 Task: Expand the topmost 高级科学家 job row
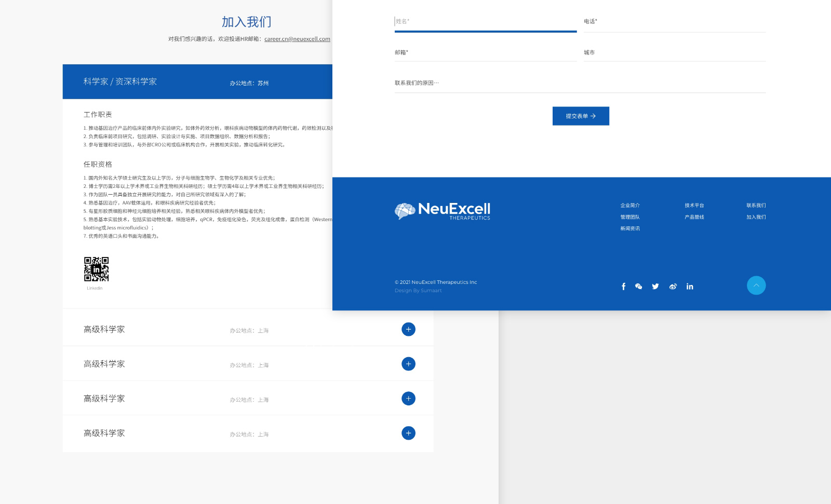click(x=408, y=330)
